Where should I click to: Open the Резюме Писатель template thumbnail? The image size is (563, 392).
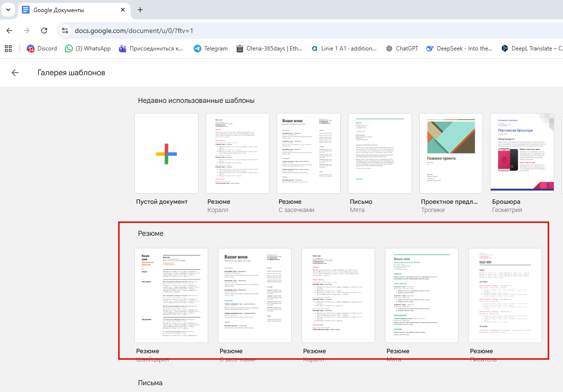505,295
